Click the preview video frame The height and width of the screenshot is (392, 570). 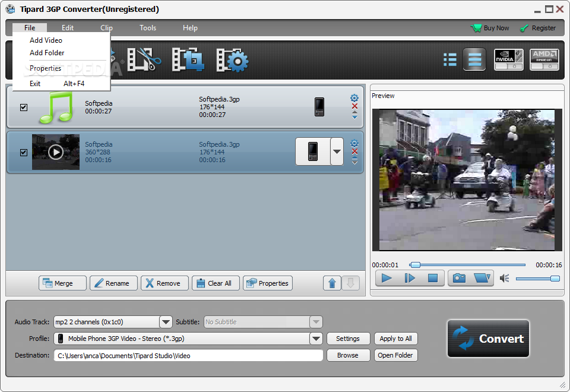click(467, 180)
